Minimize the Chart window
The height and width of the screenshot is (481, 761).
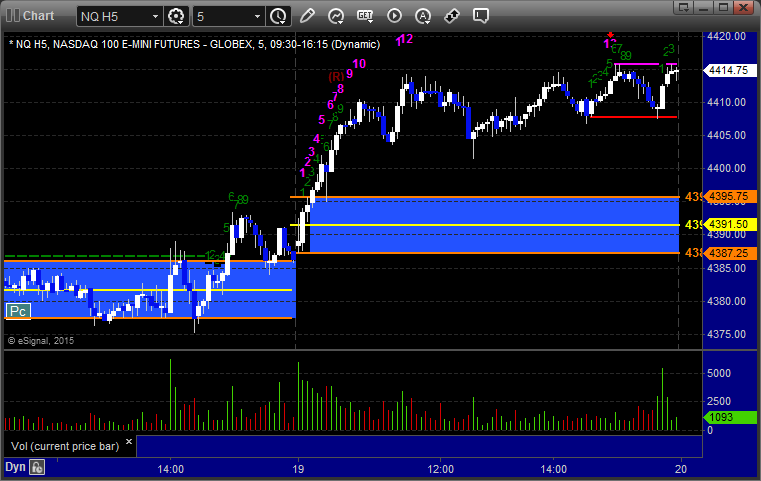point(704,7)
